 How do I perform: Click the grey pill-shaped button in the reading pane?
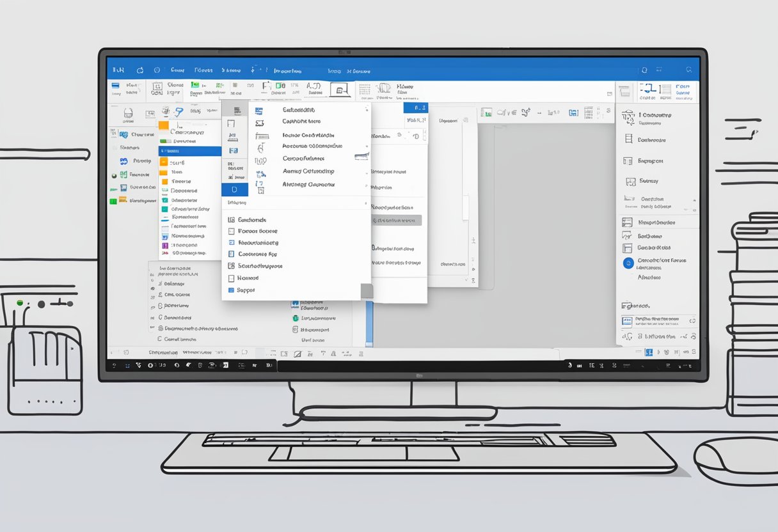[x=398, y=220]
